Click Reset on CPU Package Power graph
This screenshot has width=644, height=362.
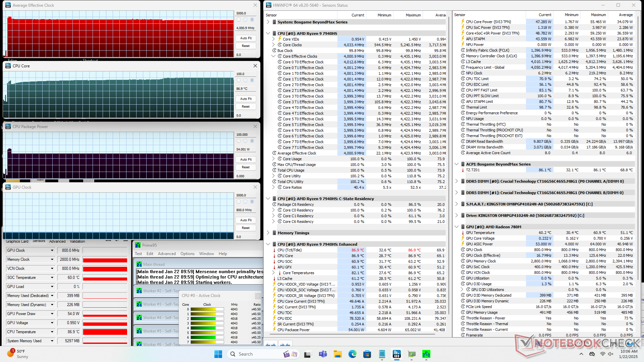(x=246, y=167)
